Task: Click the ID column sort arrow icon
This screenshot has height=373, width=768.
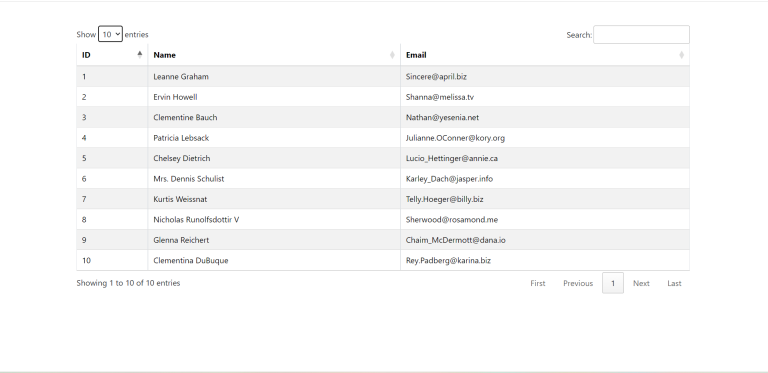Action: pos(140,54)
